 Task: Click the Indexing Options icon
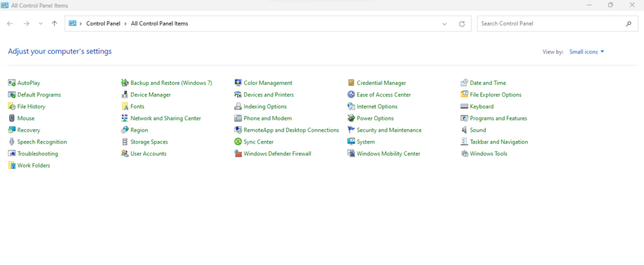click(238, 106)
